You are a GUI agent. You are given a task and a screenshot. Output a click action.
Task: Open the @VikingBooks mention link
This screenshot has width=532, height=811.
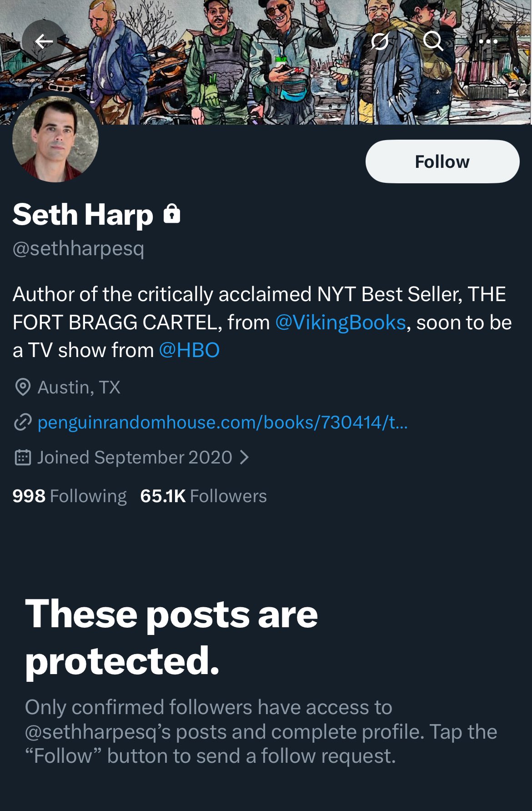coord(340,322)
